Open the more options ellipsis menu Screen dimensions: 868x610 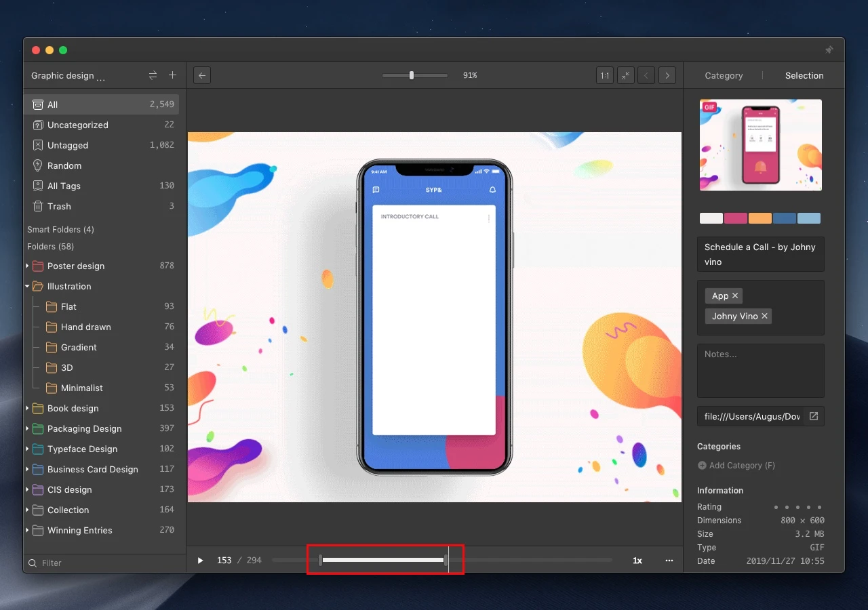pyautogui.click(x=669, y=561)
